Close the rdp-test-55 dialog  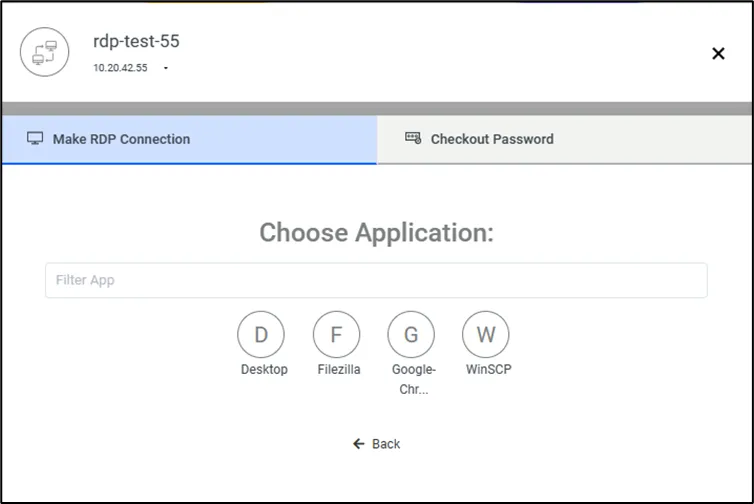pos(718,53)
